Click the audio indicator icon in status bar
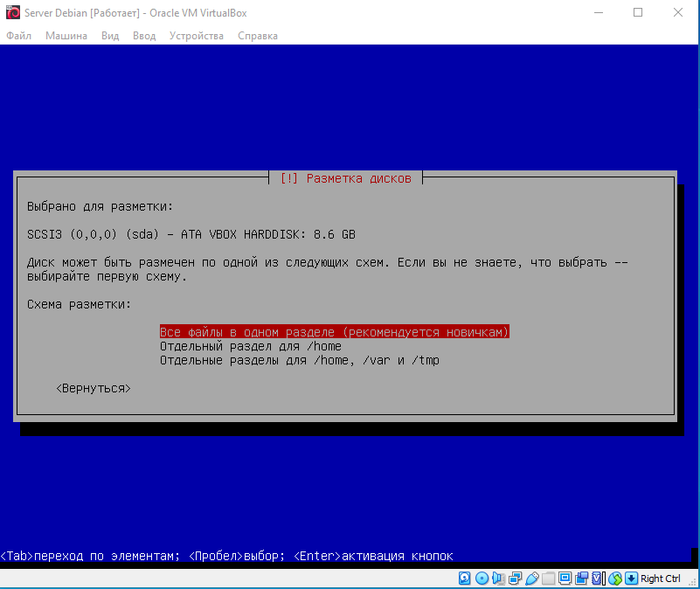700x589 pixels. [498, 579]
